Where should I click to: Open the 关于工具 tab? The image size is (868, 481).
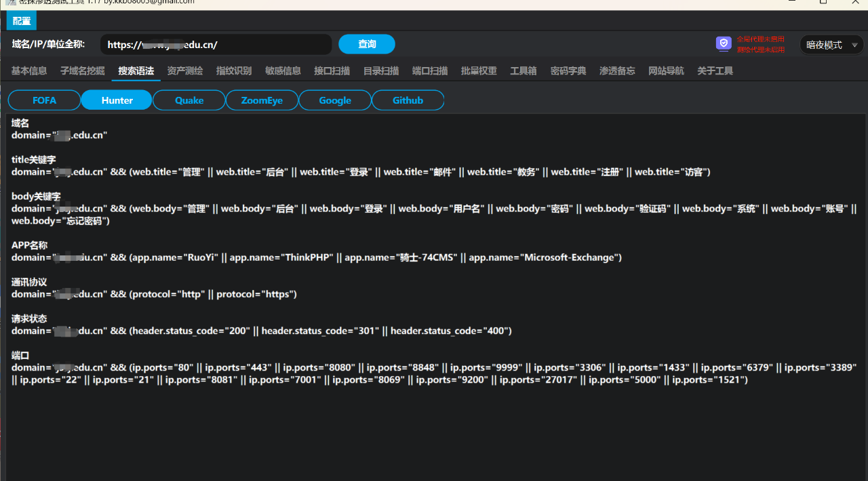point(715,71)
